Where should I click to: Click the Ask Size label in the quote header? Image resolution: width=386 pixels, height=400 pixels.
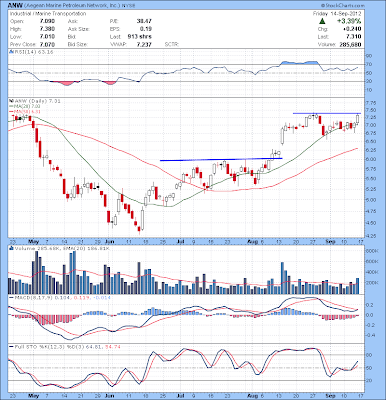pyautogui.click(x=79, y=29)
